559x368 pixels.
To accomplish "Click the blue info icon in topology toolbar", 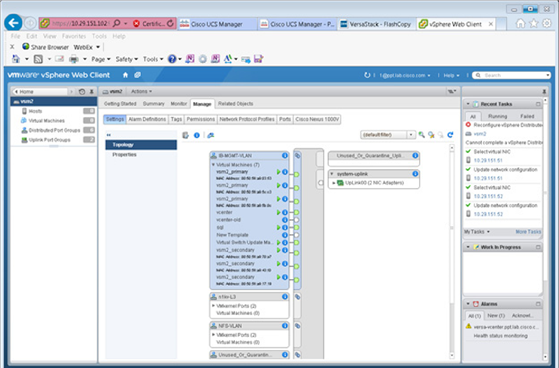I will tap(196, 135).
